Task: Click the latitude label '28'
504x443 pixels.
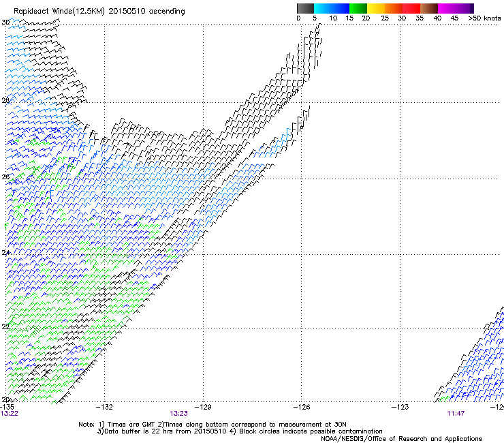Action: click(5, 100)
